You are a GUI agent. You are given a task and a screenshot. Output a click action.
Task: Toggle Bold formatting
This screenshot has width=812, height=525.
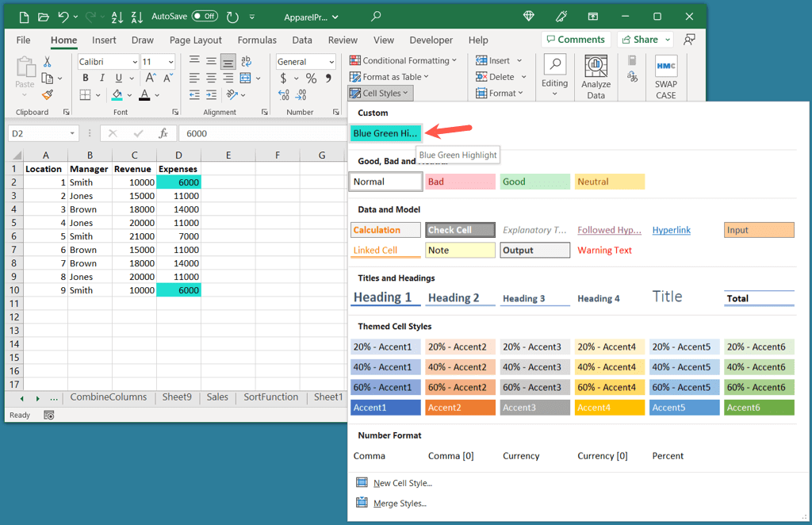click(85, 78)
